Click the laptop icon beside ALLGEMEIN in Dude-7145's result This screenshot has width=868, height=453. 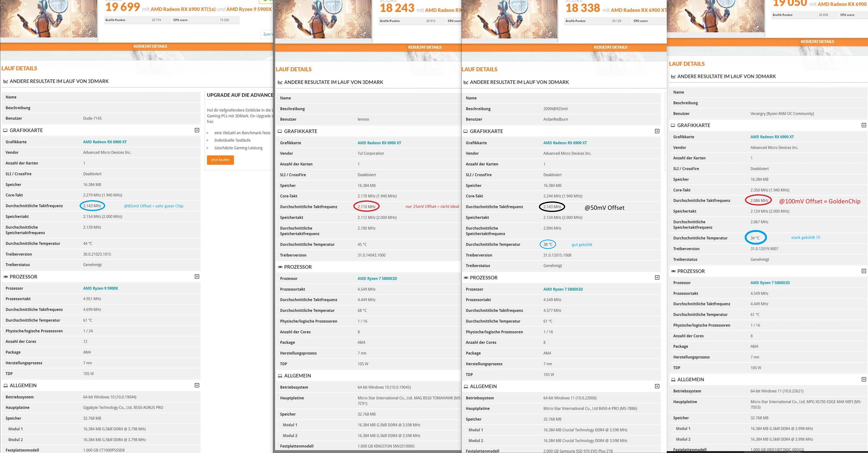coord(5,386)
